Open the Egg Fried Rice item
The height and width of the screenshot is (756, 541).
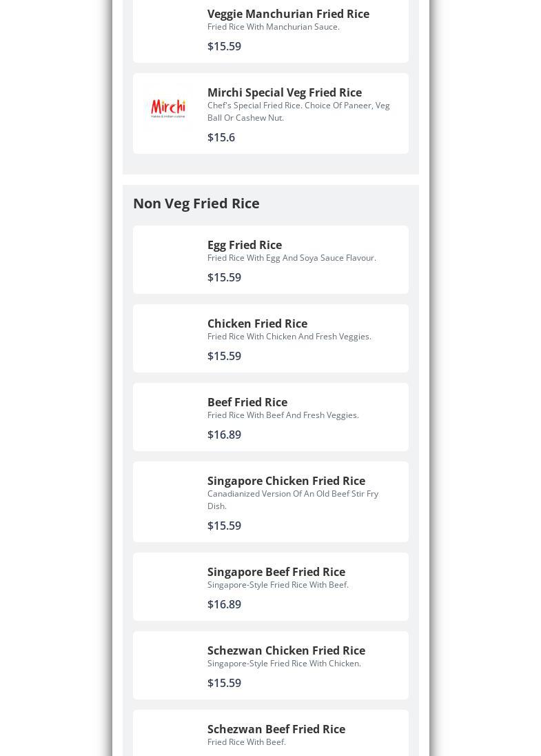point(244,245)
